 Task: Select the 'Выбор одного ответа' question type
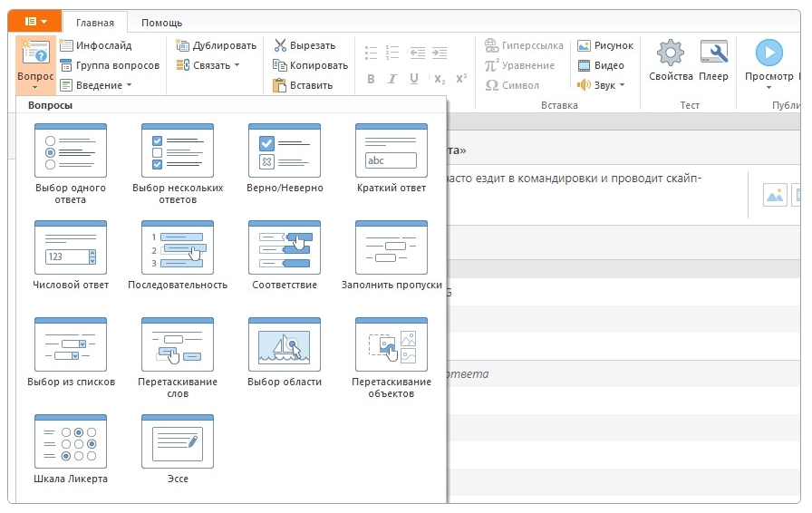[x=70, y=152]
